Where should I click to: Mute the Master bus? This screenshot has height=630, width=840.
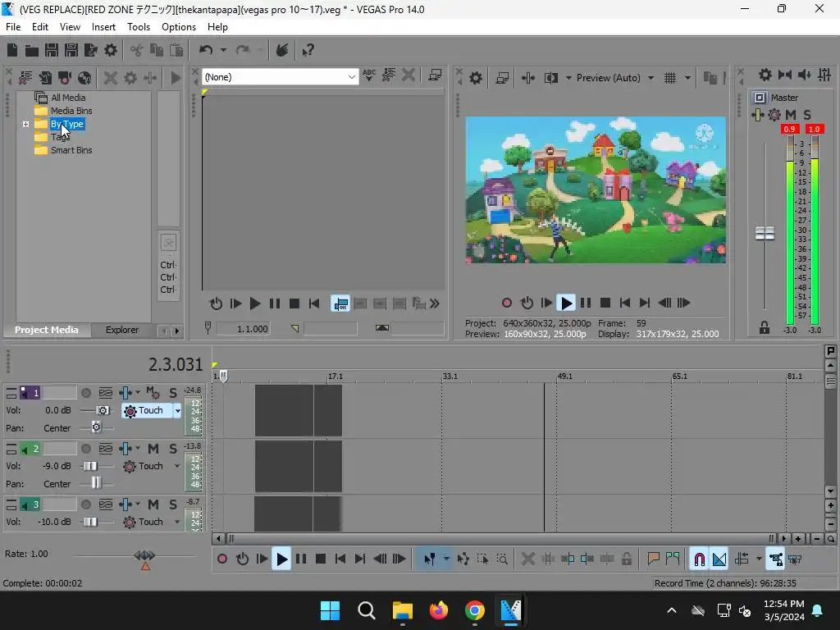(791, 115)
